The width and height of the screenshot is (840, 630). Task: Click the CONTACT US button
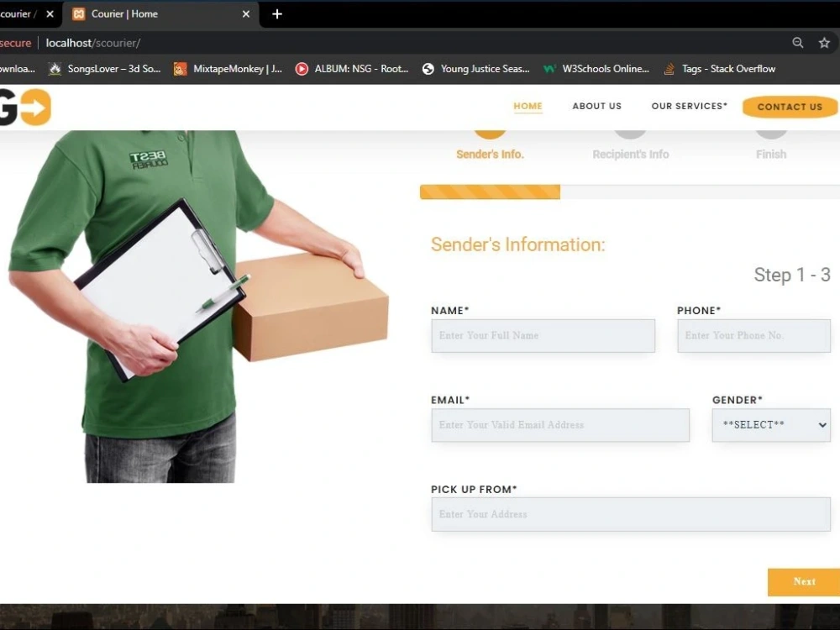point(790,108)
